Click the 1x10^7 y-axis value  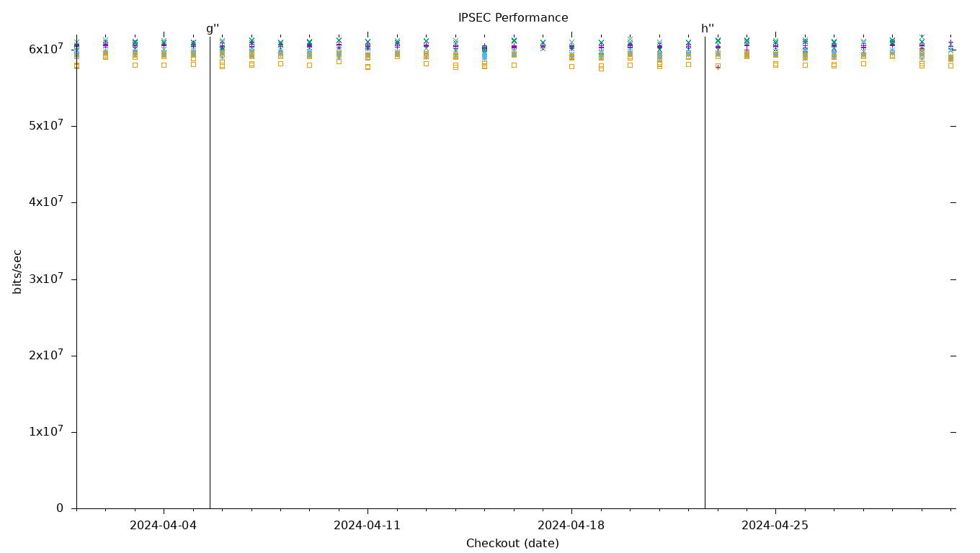coord(46,431)
